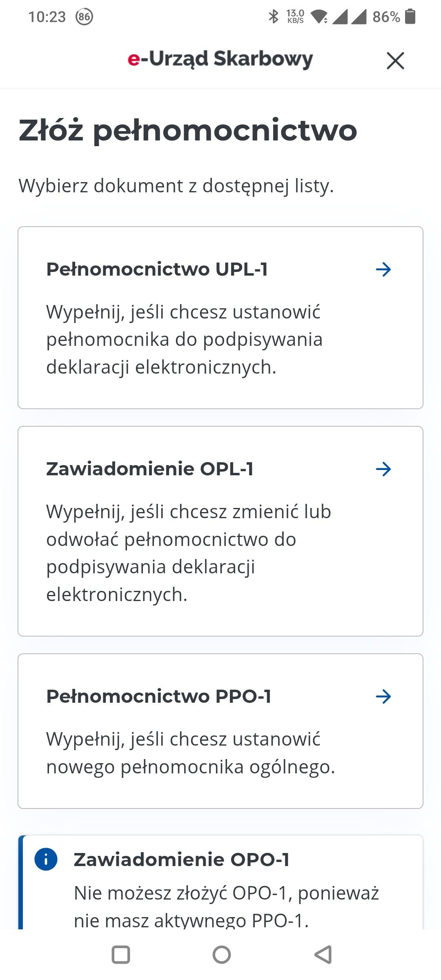Tap the blue info icon for OPO-1

[x=46, y=860]
